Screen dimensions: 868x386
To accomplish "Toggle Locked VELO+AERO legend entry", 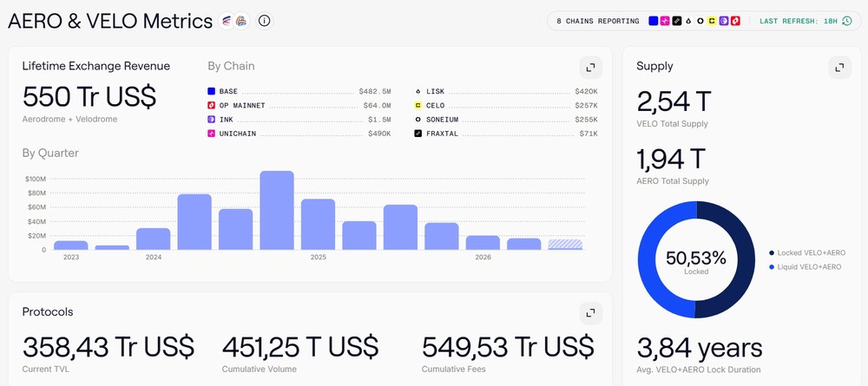I will click(x=807, y=252).
